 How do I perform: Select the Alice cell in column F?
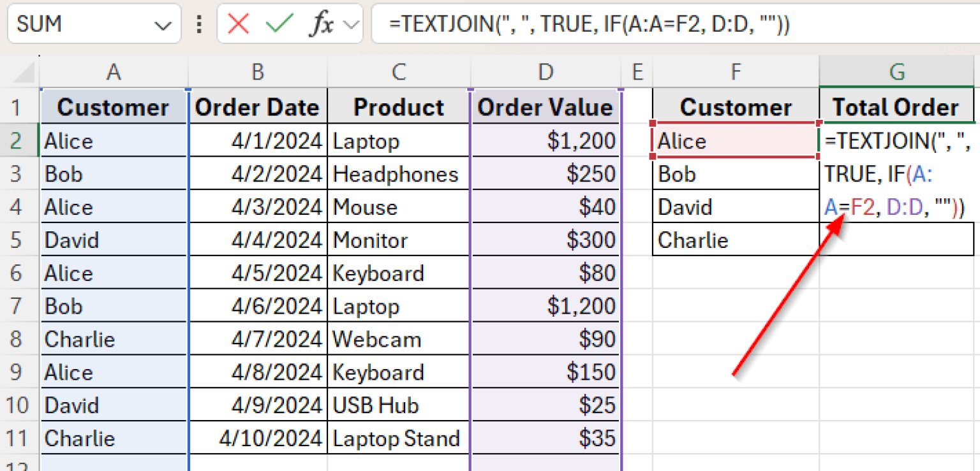pyautogui.click(x=734, y=141)
